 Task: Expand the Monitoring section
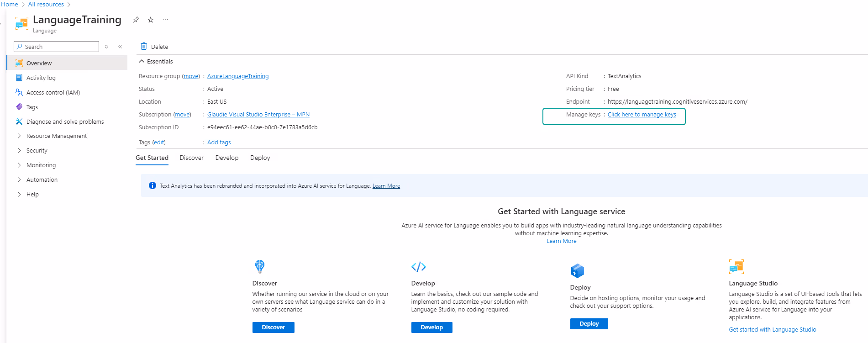pyautogui.click(x=41, y=165)
